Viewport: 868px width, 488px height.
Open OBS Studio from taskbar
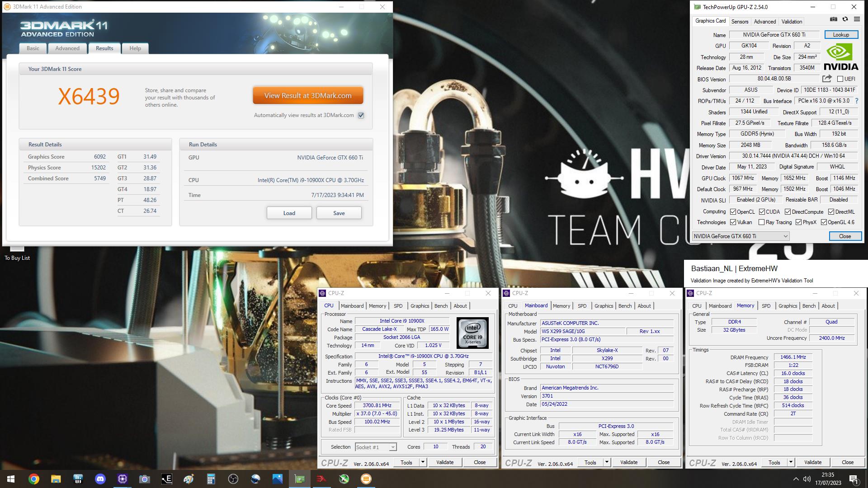(x=233, y=479)
